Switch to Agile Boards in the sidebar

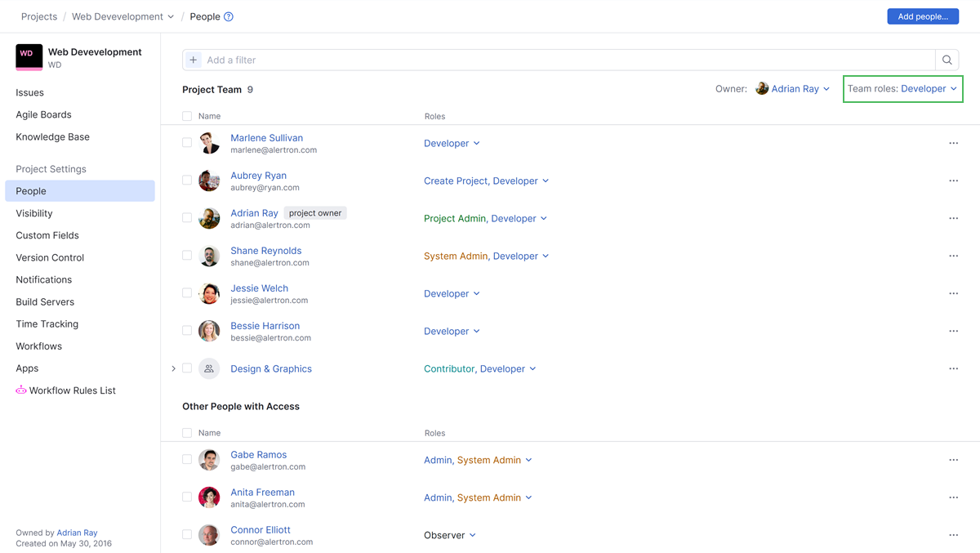[x=44, y=114]
